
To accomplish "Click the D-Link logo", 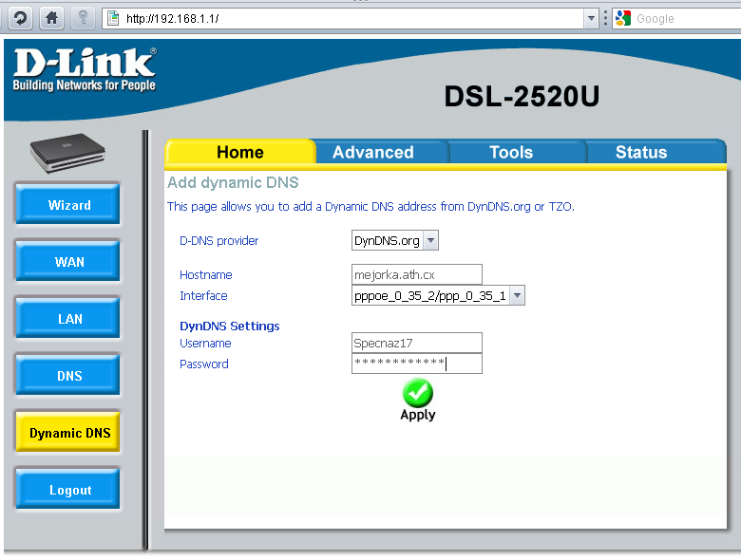I will [84, 69].
